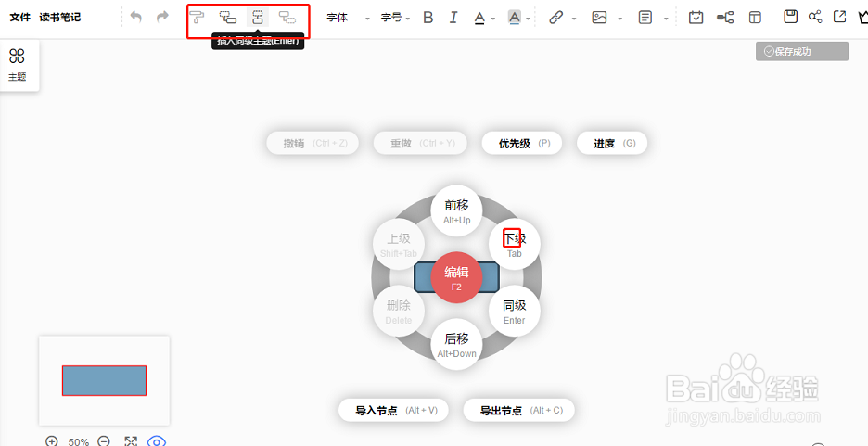Open highlight color dropdown arrow
This screenshot has width=868, height=446.
click(x=528, y=19)
